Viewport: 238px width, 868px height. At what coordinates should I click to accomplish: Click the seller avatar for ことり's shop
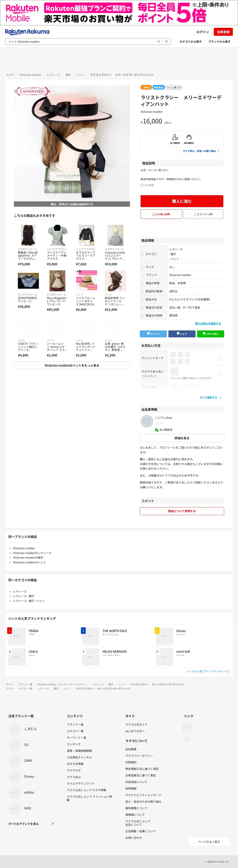tap(146, 421)
